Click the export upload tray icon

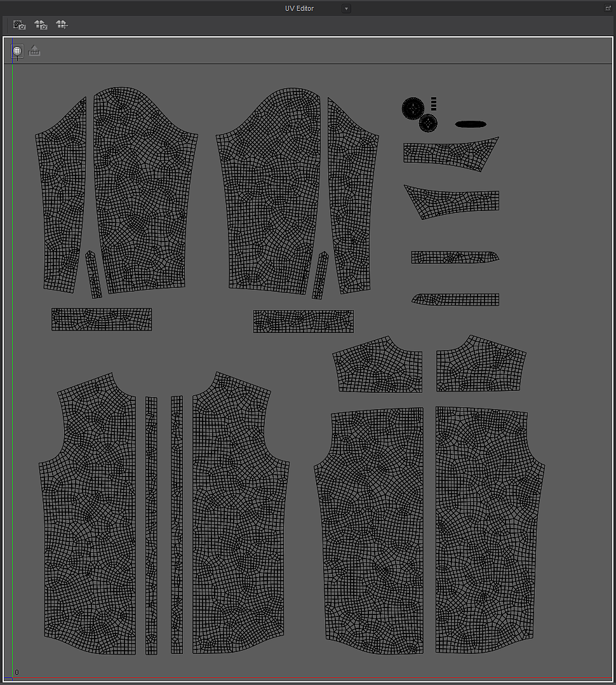(x=34, y=51)
